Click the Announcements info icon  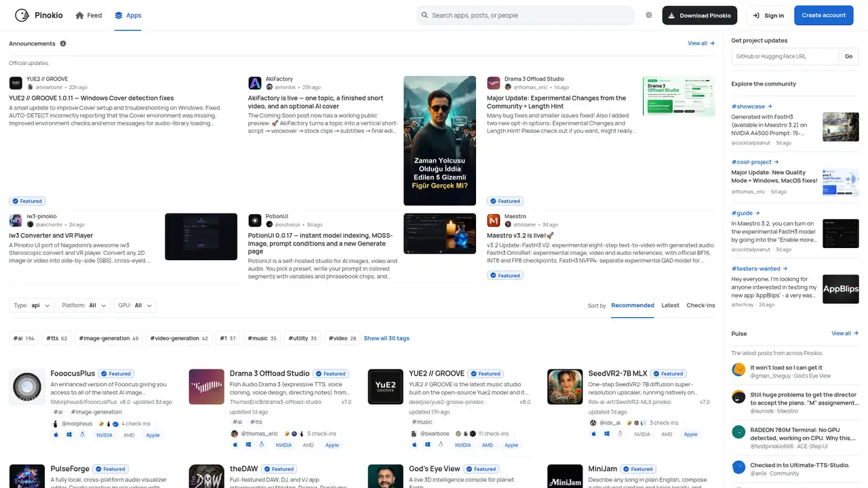[x=63, y=43]
